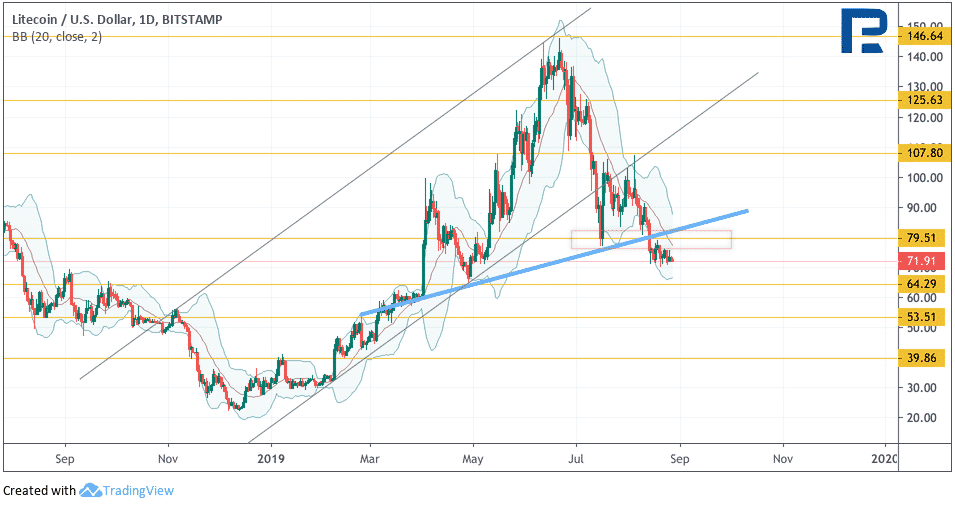Select the 107.80 price level label

click(x=924, y=153)
